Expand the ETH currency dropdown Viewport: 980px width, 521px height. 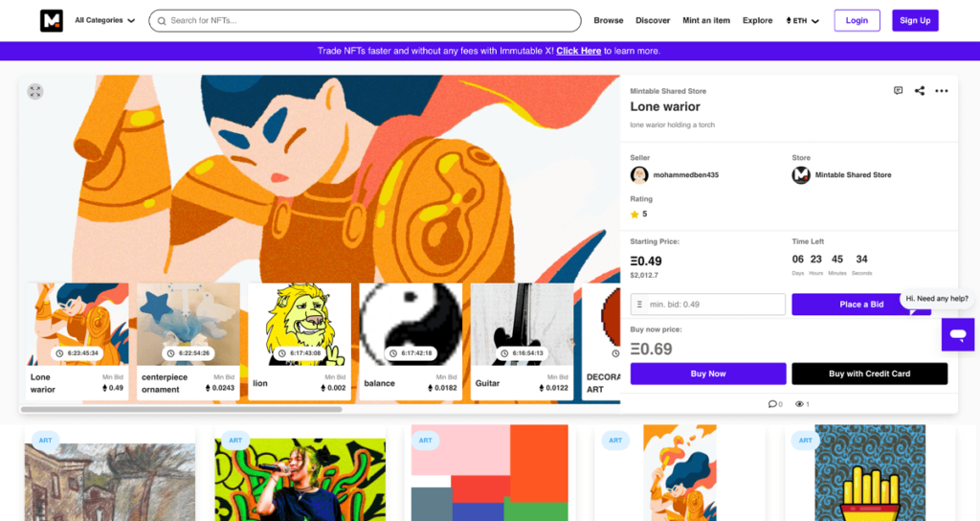(x=803, y=21)
